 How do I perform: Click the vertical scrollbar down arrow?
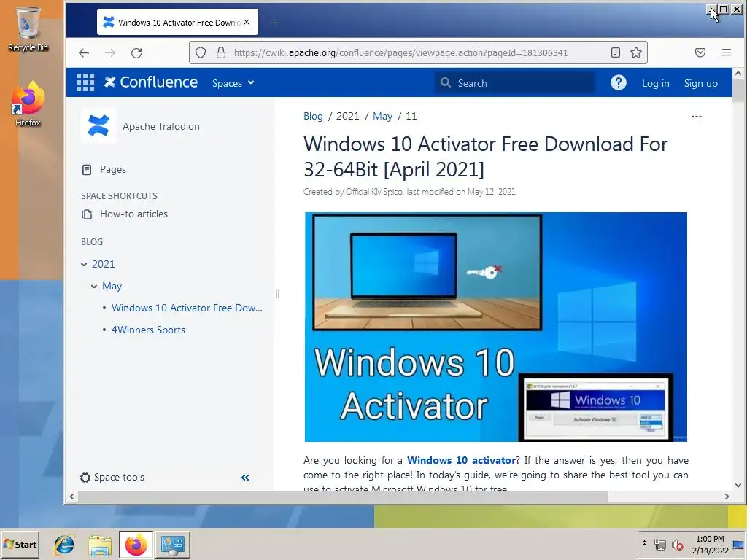click(738, 485)
